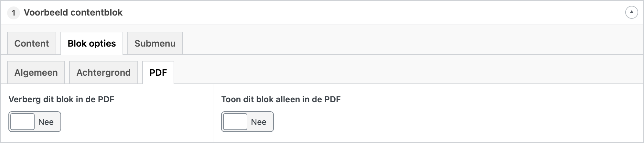Select the Blok opties tab
Viewport: 644px width, 143px height.
coord(92,43)
